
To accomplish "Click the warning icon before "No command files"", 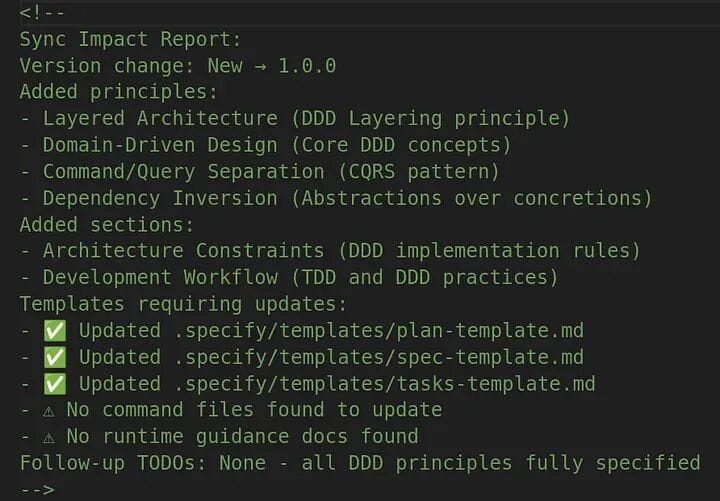I will 48,410.
